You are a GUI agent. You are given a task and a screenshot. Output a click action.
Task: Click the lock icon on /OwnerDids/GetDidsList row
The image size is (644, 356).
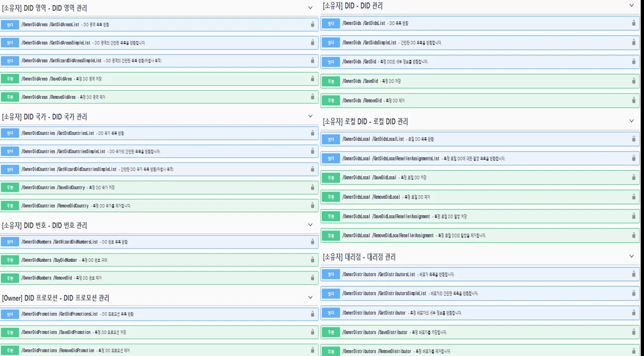click(x=634, y=23)
